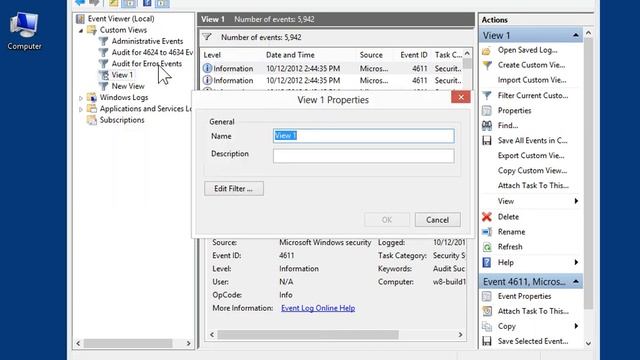Click the filter funnel above event list
Image resolution: width=640 pixels, height=360 pixels.
(207, 37)
